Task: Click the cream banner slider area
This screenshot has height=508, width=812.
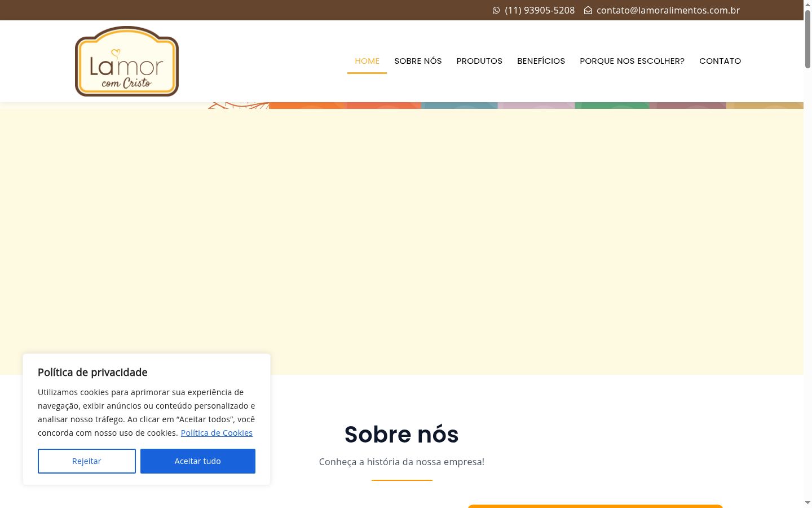Action: (x=401, y=242)
